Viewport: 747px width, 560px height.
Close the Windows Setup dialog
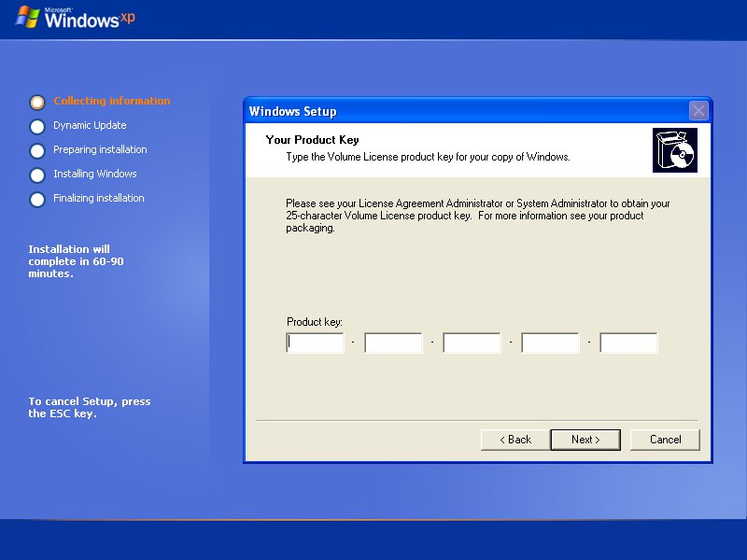point(698,111)
